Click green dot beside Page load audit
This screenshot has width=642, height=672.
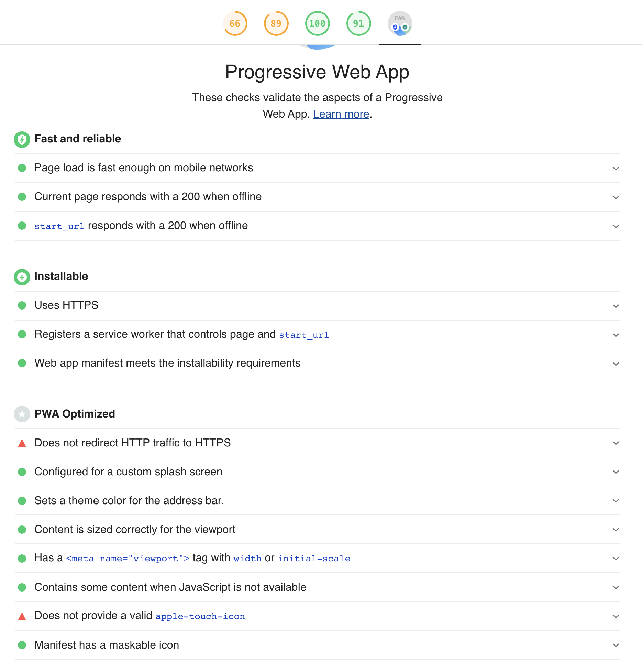click(x=22, y=168)
